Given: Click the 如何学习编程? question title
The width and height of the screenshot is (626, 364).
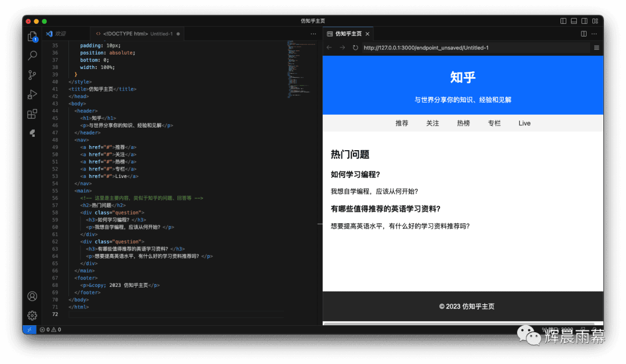Looking at the screenshot, I should tap(355, 174).
